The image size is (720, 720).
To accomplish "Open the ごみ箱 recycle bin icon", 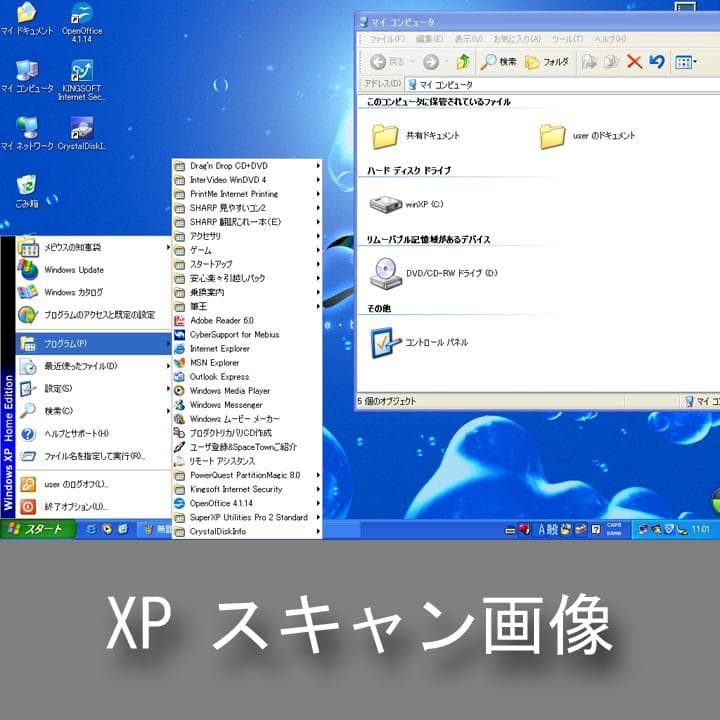I will (x=27, y=191).
